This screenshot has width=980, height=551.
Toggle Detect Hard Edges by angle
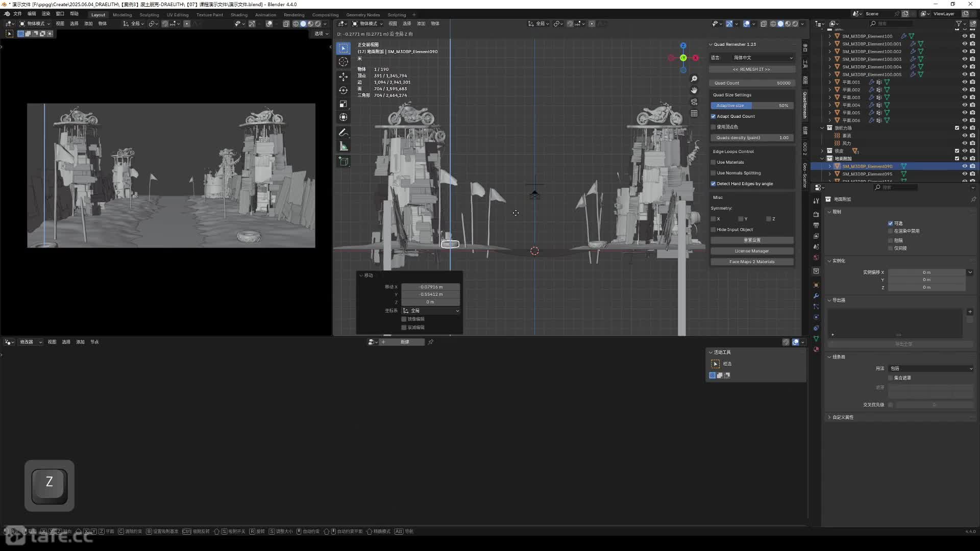714,184
